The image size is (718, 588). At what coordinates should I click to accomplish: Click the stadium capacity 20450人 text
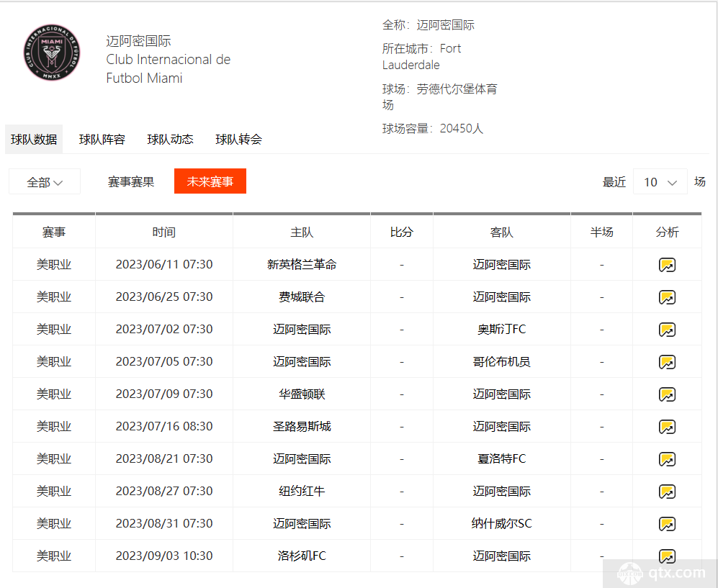[x=461, y=128]
